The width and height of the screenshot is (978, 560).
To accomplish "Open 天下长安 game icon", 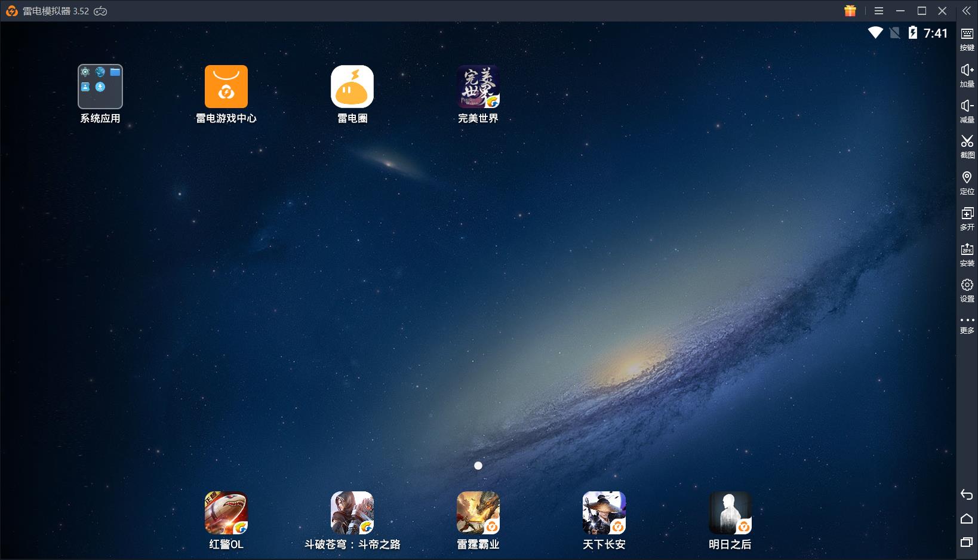I will pos(604,513).
